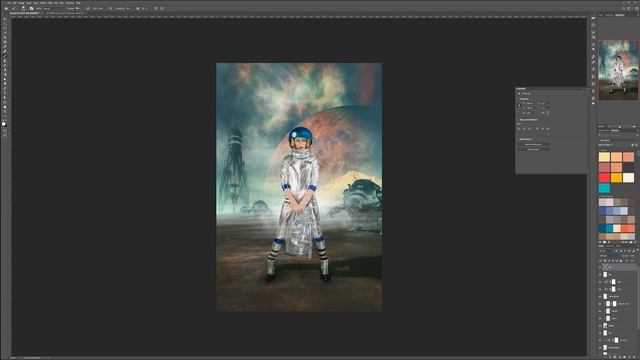Select the Rectangular Marquee tool

[4, 24]
